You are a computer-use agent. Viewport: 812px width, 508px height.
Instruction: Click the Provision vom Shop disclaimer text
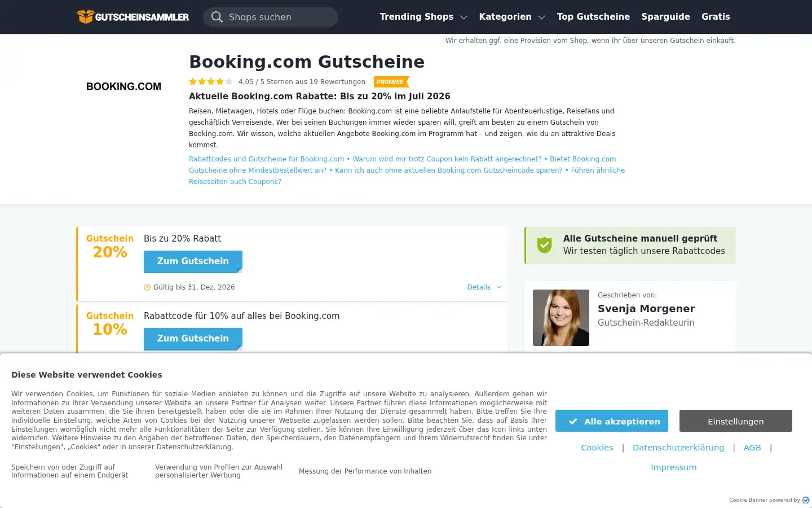click(x=590, y=41)
